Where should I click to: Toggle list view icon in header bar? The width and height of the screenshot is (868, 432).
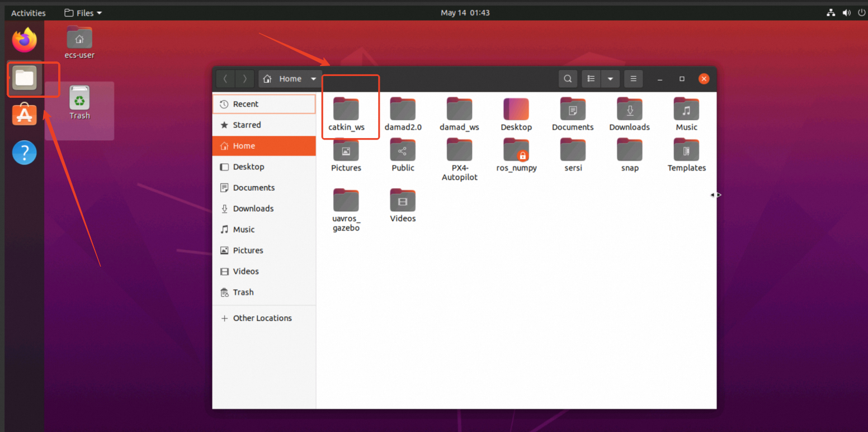(x=591, y=79)
